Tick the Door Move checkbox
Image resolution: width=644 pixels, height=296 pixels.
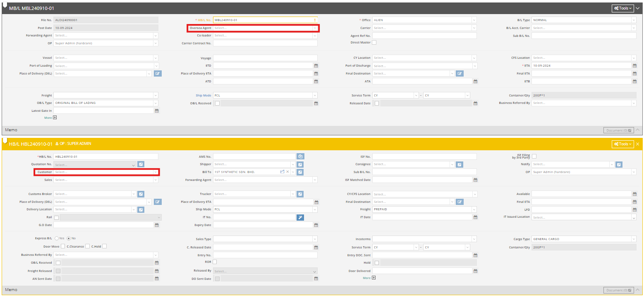63,246
